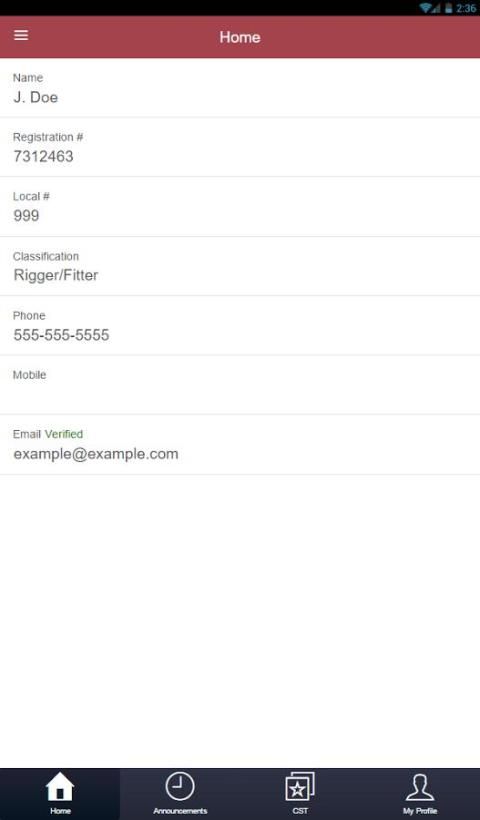The image size is (480, 820).
Task: Tap the cellular signal icon
Action: pyautogui.click(x=437, y=8)
